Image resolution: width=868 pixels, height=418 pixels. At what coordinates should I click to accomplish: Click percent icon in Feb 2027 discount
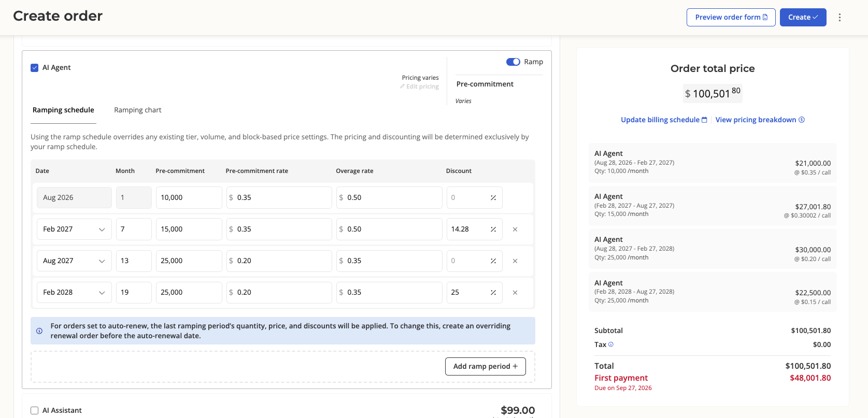tap(493, 229)
